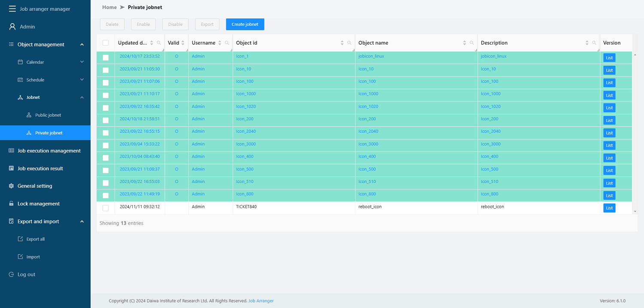This screenshot has width=644, height=308.
Task: Click the Lock management padlock icon
Action: (11, 204)
